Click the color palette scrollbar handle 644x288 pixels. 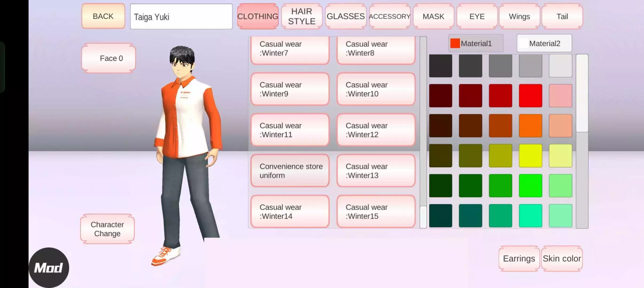[582, 93]
